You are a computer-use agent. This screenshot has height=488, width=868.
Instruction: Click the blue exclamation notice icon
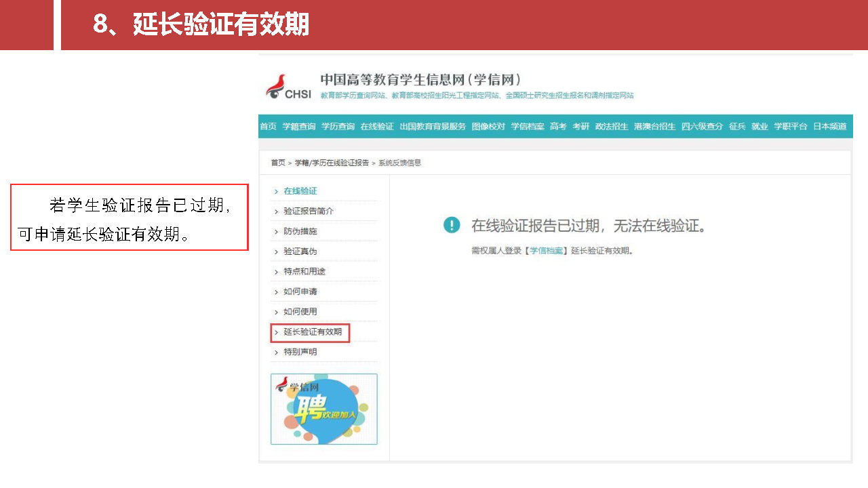click(x=451, y=225)
